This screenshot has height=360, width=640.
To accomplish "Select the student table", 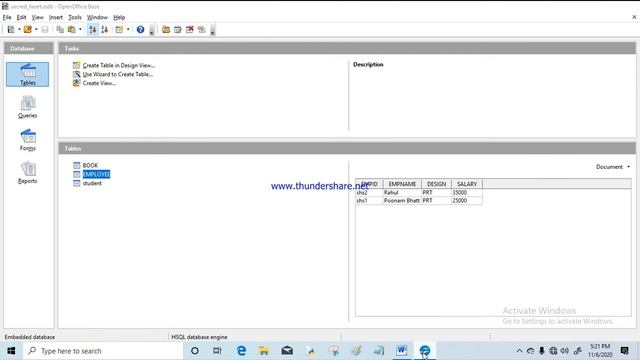I will (92, 183).
